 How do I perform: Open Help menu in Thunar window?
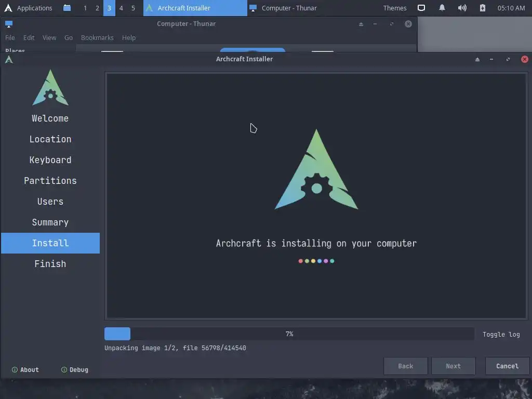[129, 37]
